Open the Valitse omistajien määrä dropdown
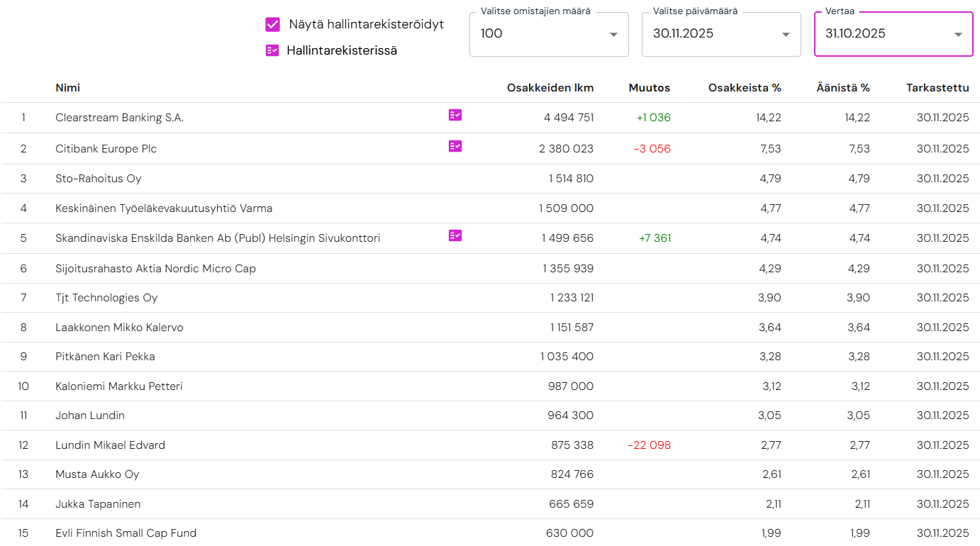Viewport: 980px width, 546px height. [548, 34]
